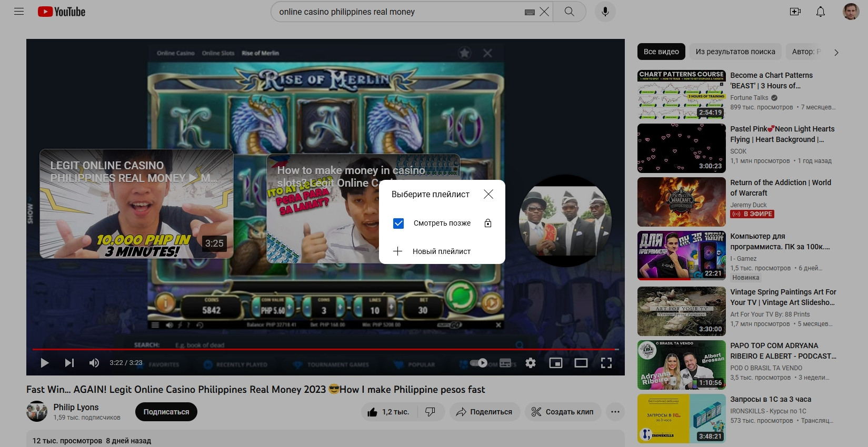Open the Jeremy Duck channel name
Viewport: 868px width, 447px height.
point(749,205)
